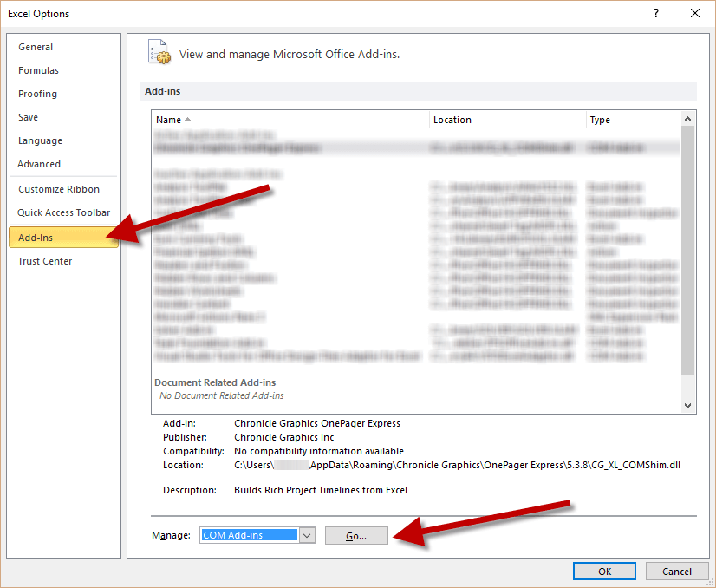Click the scrollbar up arrow
The image size is (716, 588).
pos(687,117)
